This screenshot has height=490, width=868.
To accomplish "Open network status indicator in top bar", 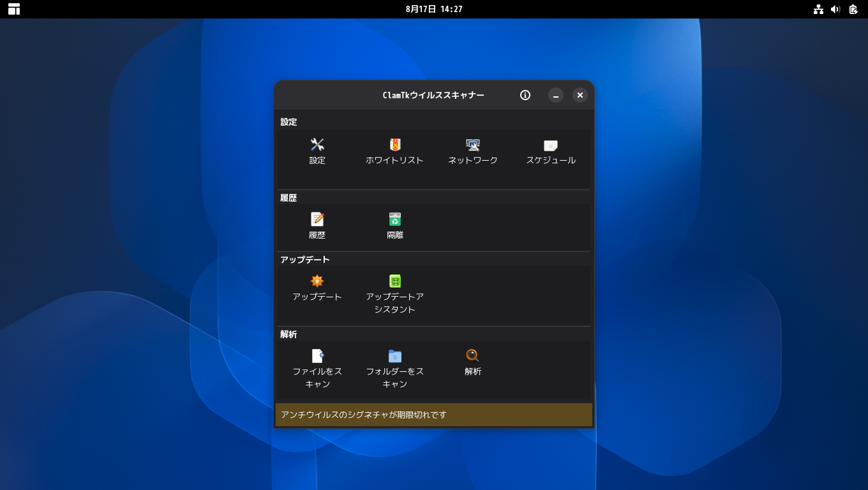I will 818,9.
